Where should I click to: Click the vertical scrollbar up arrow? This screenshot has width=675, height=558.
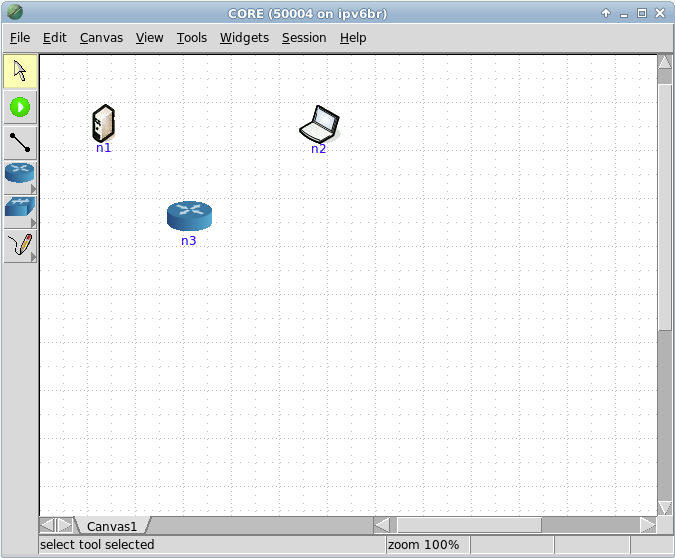coord(665,63)
